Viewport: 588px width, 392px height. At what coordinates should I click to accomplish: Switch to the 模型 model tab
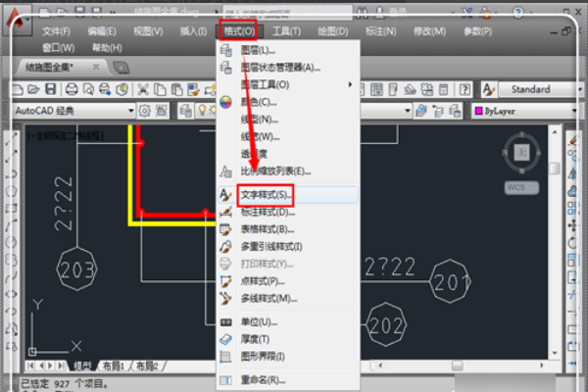(82, 367)
